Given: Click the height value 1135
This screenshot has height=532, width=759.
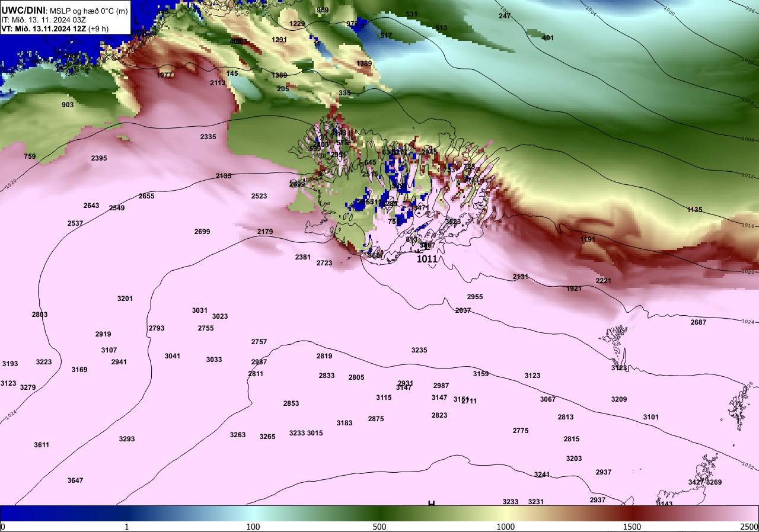Looking at the screenshot, I should tap(694, 210).
